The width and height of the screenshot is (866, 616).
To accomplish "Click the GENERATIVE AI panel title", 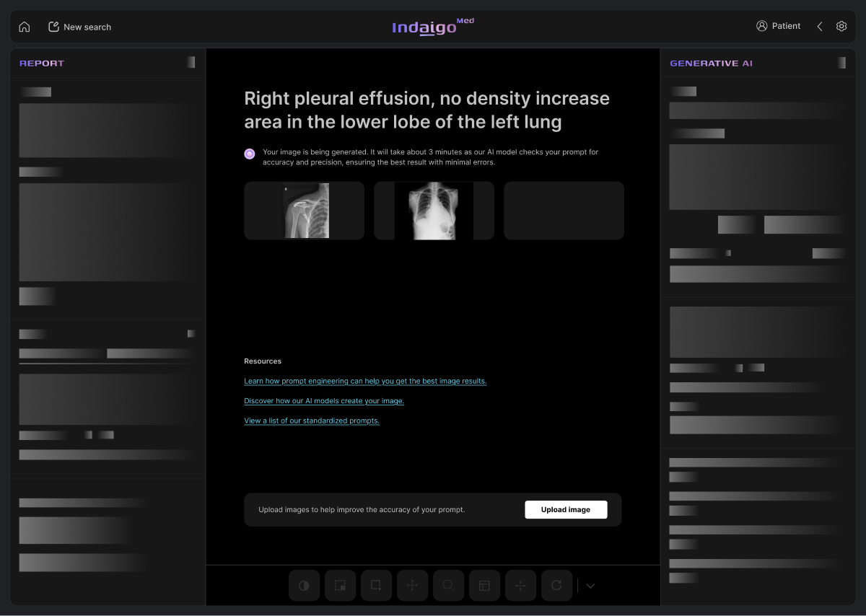I will coord(711,63).
